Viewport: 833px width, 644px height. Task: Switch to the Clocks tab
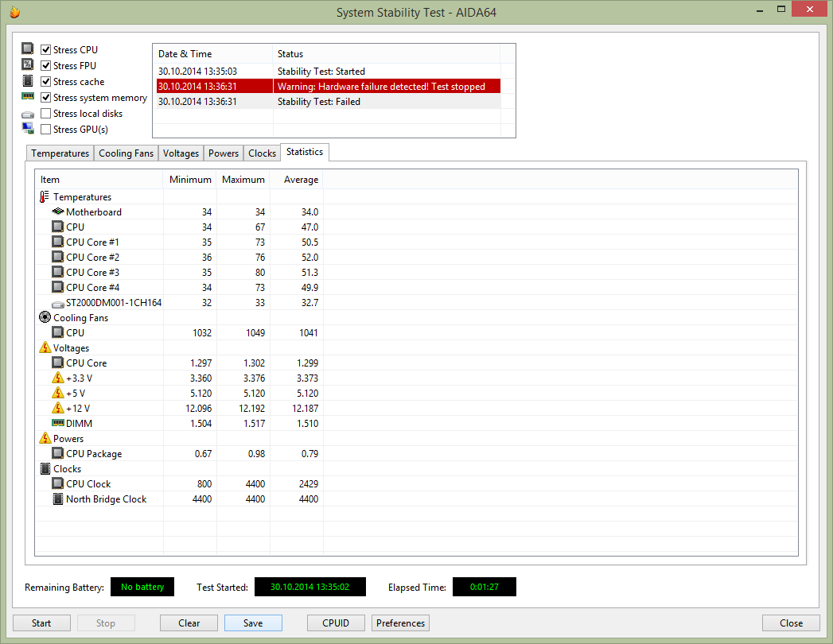(x=262, y=153)
